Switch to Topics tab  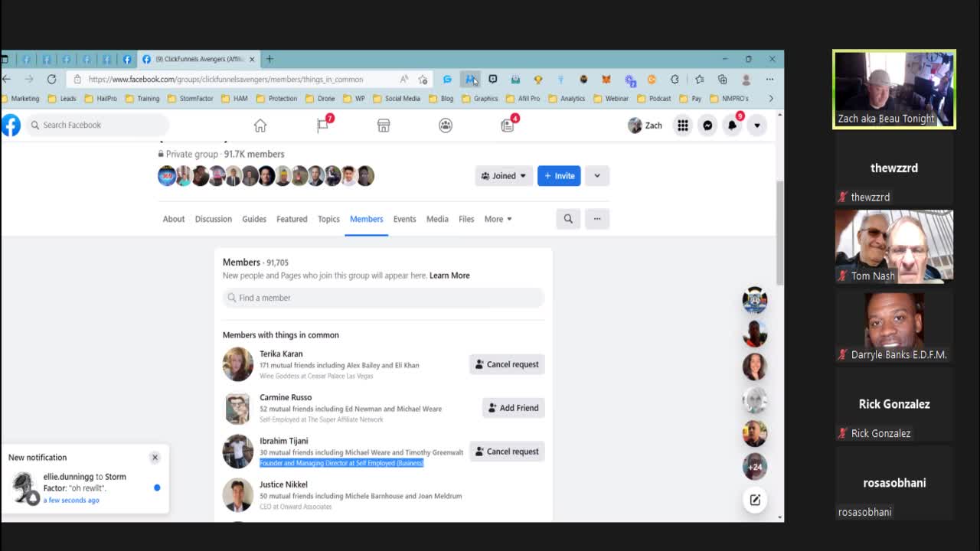pos(328,219)
